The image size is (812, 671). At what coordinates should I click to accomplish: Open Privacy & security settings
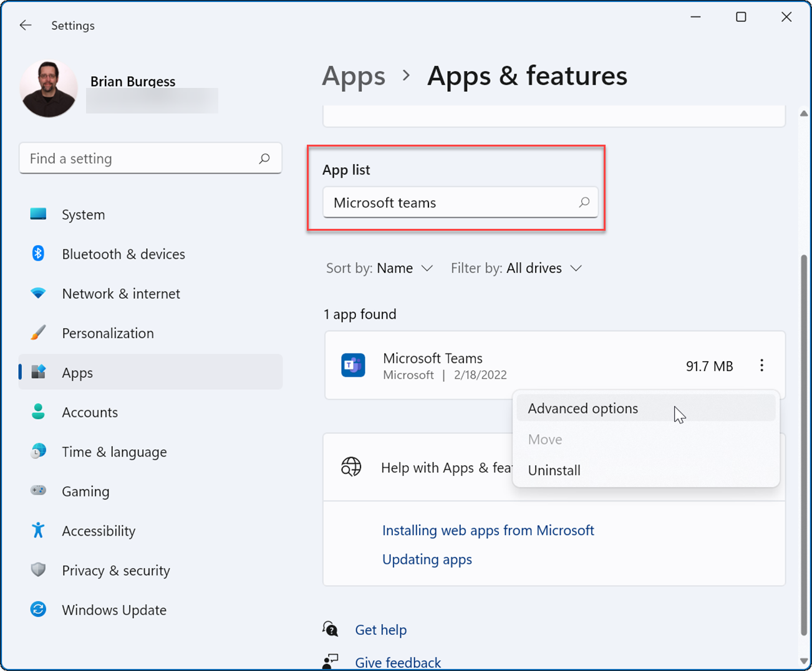coord(38,570)
